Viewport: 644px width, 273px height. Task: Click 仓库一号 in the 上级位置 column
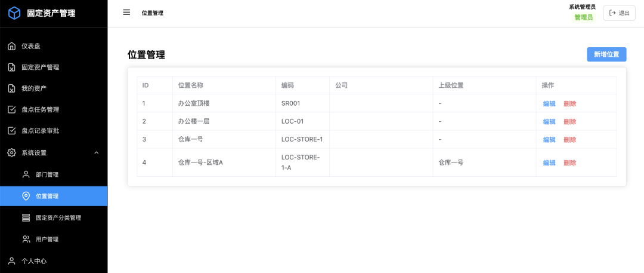point(451,162)
